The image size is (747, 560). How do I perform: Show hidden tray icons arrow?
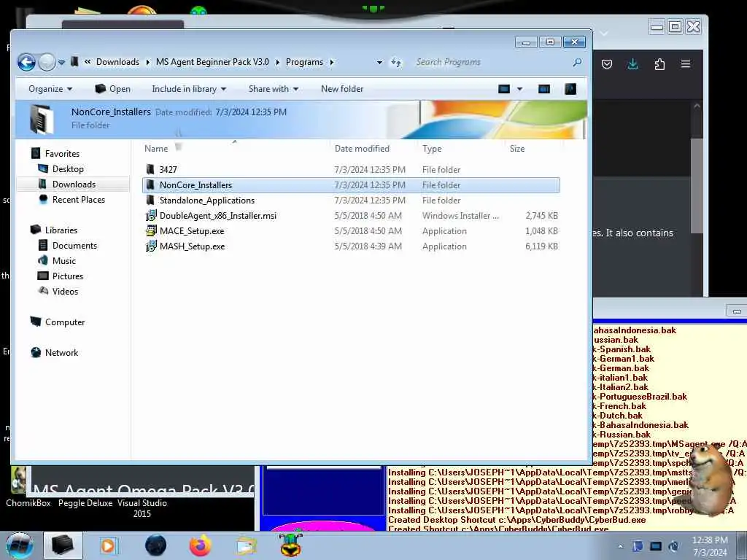coord(620,546)
